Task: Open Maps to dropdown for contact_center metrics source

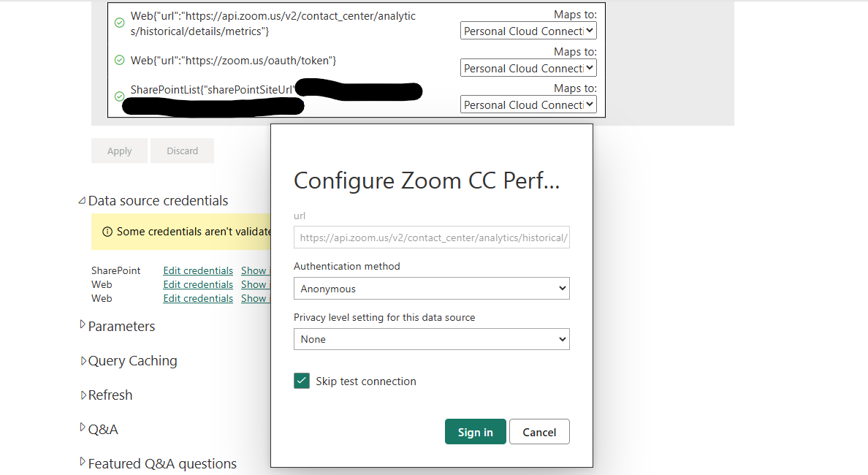Action: coord(528,31)
